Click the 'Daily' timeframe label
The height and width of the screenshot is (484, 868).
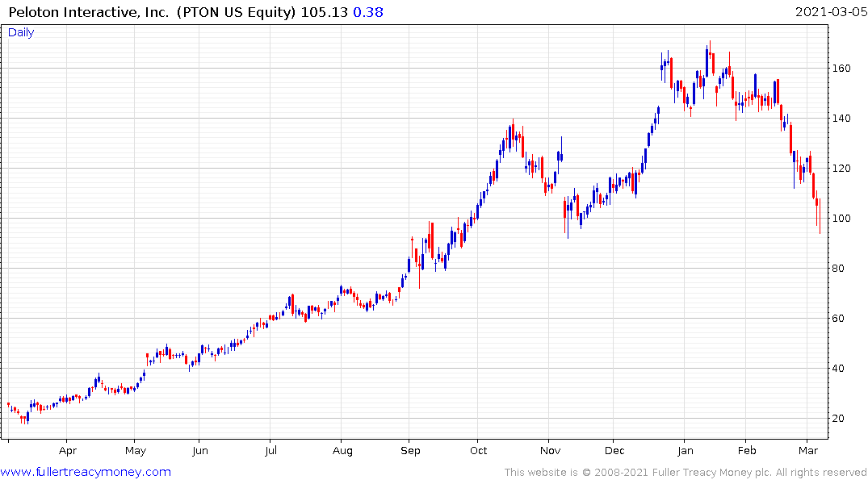pos(21,32)
